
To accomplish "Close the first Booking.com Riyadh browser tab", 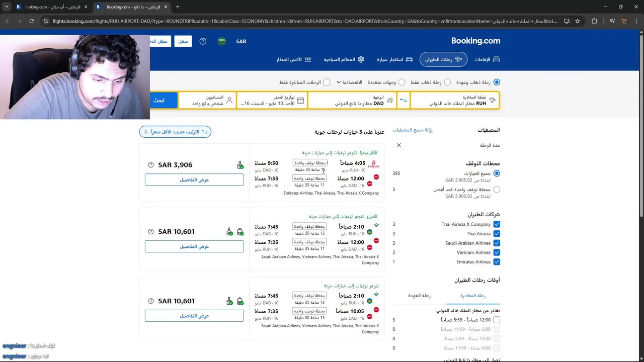I will pos(86,7).
